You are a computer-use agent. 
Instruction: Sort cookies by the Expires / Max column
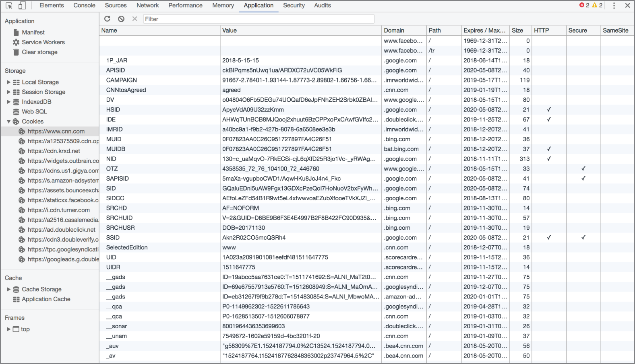[x=485, y=30]
